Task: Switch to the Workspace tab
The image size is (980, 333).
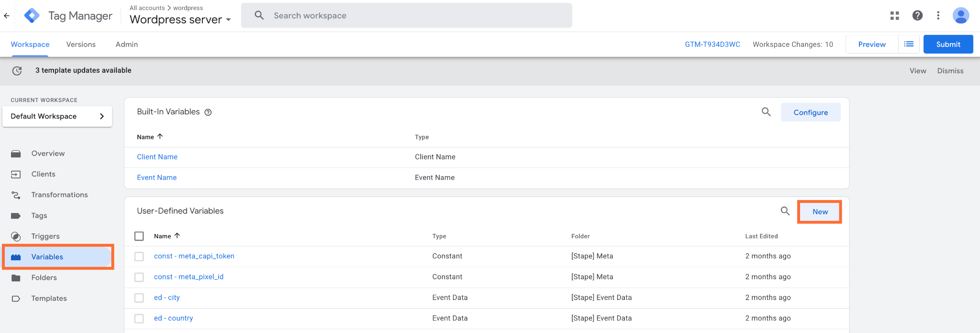Action: [x=30, y=44]
